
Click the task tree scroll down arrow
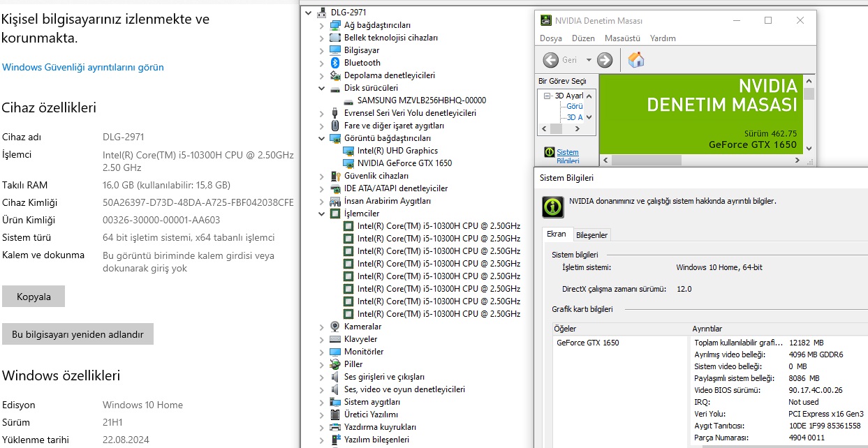(x=589, y=118)
